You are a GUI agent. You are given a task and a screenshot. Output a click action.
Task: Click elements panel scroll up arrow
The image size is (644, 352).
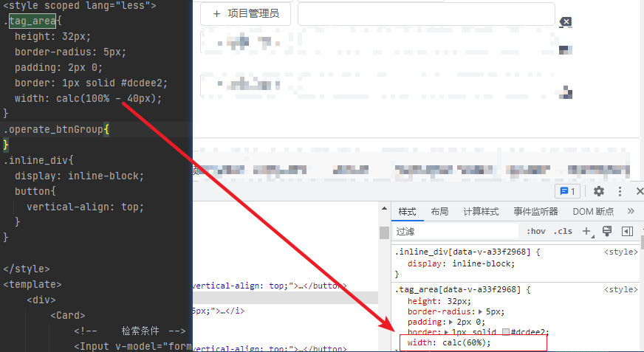tap(385, 208)
